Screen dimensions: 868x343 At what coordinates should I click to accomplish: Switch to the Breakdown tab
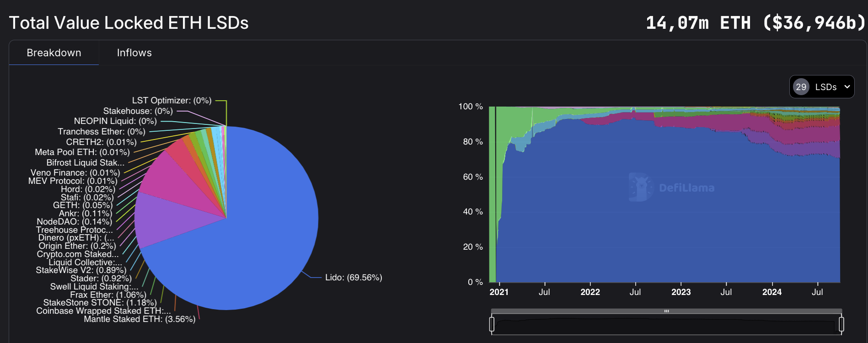coord(54,53)
